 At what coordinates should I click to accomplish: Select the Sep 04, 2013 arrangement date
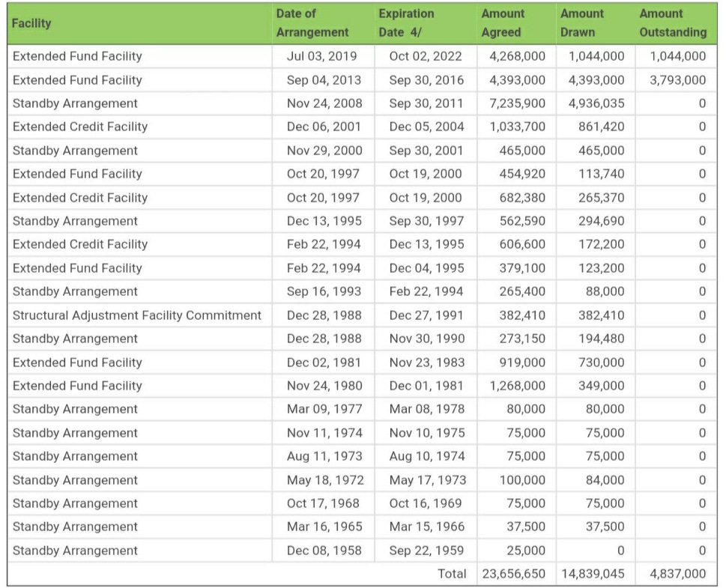point(324,80)
